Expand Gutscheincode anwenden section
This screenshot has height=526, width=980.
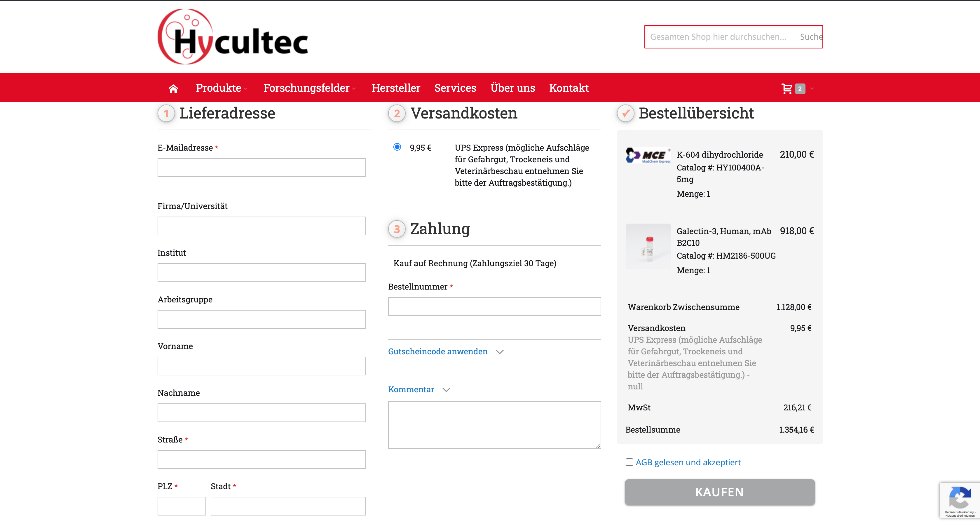[x=445, y=351]
